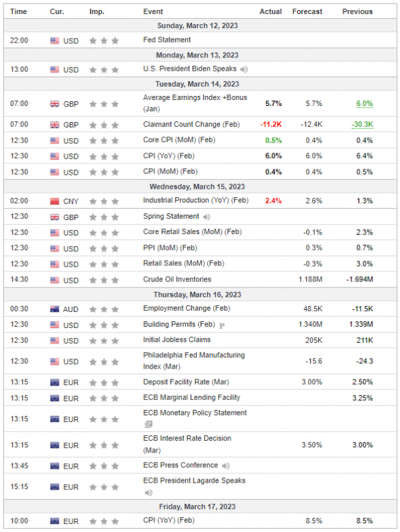Image resolution: width=400 pixels, height=532 pixels.
Task: Click speaker icon next to Spring Statement
Action: [x=207, y=217]
